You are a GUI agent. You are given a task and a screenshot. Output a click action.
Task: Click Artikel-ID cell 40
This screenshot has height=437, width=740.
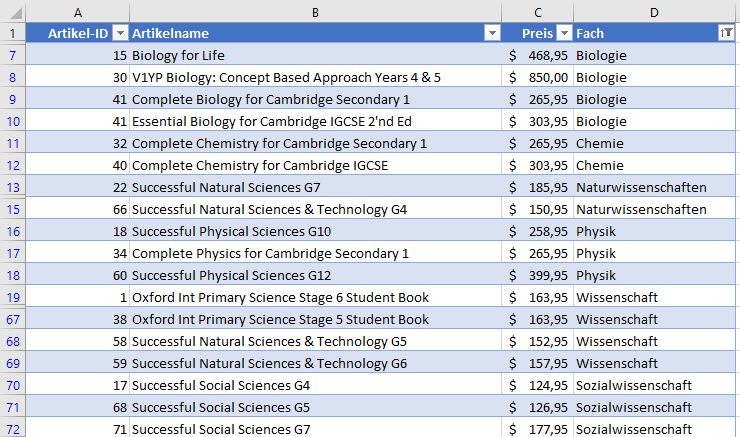click(78, 165)
